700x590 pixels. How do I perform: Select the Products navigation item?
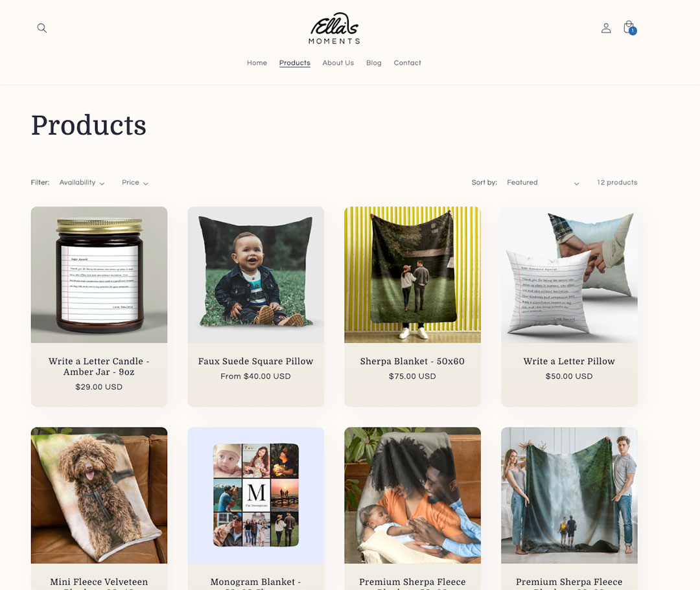295,63
